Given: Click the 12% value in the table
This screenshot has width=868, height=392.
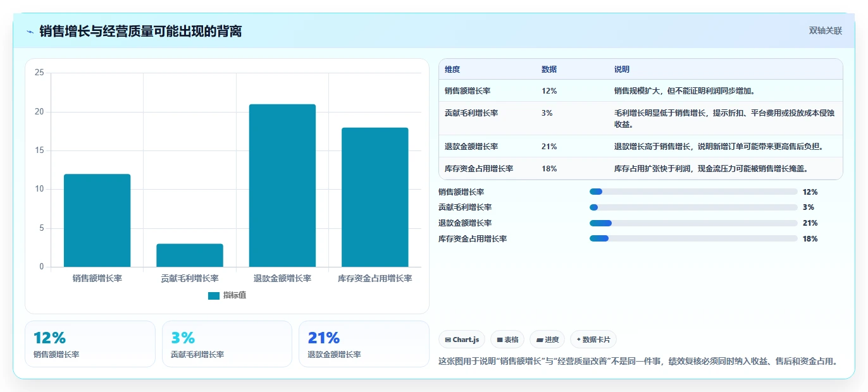Looking at the screenshot, I should 549,91.
